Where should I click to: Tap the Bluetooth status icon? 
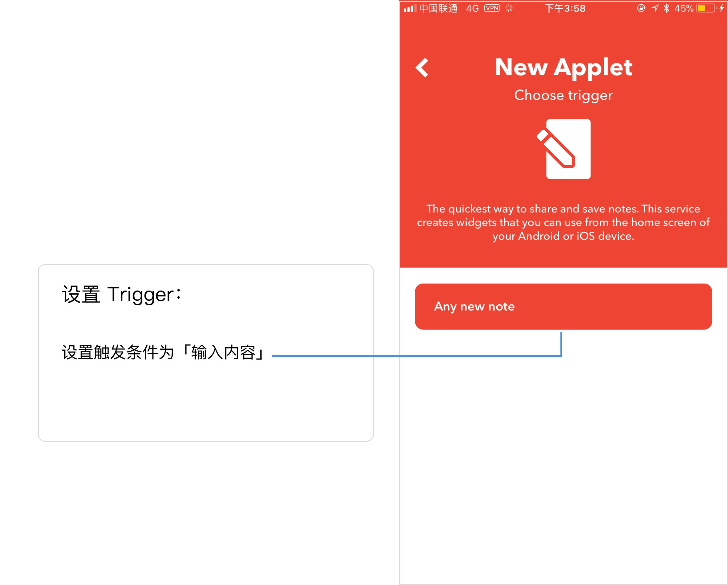click(x=666, y=8)
